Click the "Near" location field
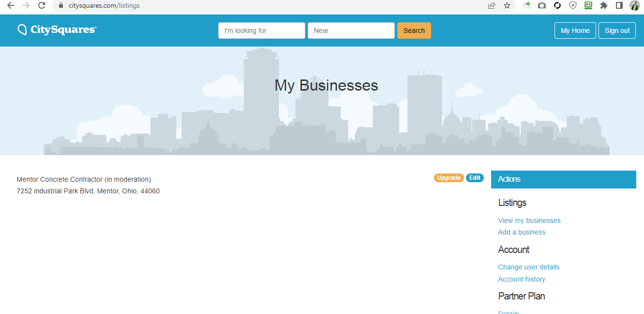 point(351,31)
